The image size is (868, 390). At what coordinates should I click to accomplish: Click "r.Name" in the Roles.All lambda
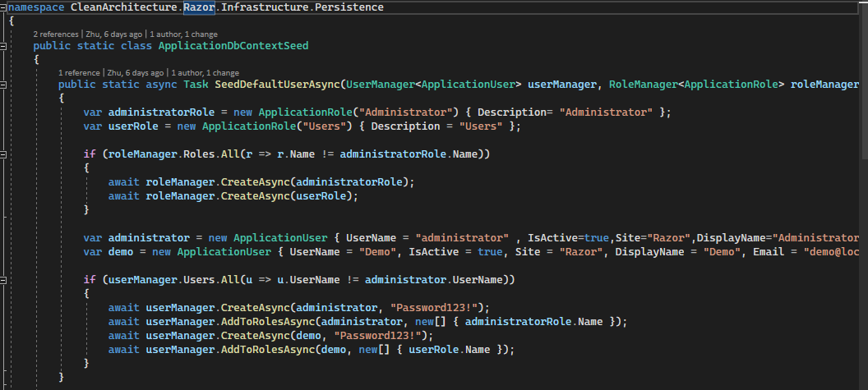click(296, 154)
